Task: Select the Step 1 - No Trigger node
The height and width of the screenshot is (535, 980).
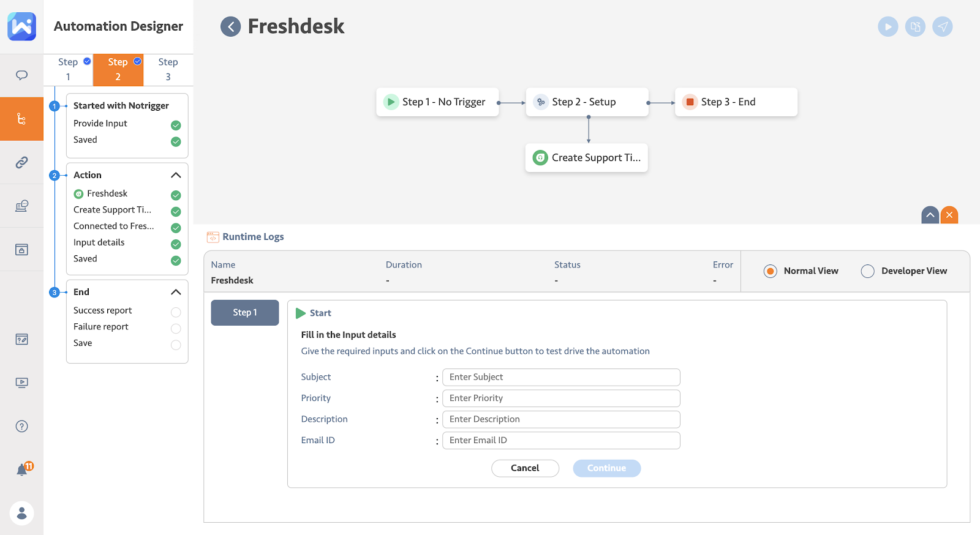Action: 437,102
